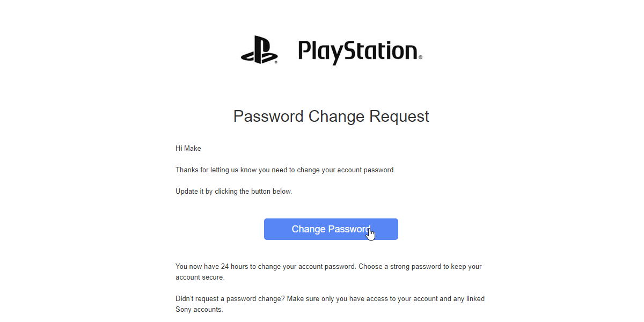Click the 'Password Change Request' heading
Viewport: 644px width, 322px height.
331,116
